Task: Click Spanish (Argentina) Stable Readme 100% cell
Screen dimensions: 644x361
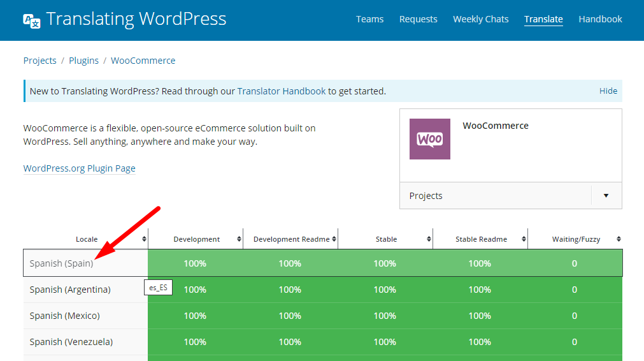Action: pyautogui.click(x=480, y=290)
